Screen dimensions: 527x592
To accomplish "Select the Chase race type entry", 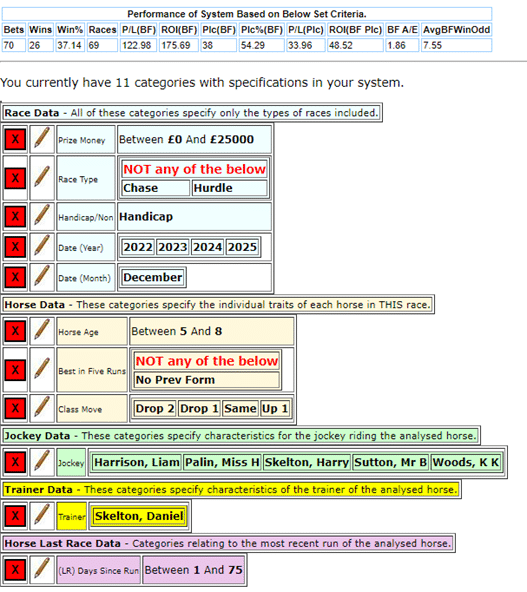I will pos(156,188).
